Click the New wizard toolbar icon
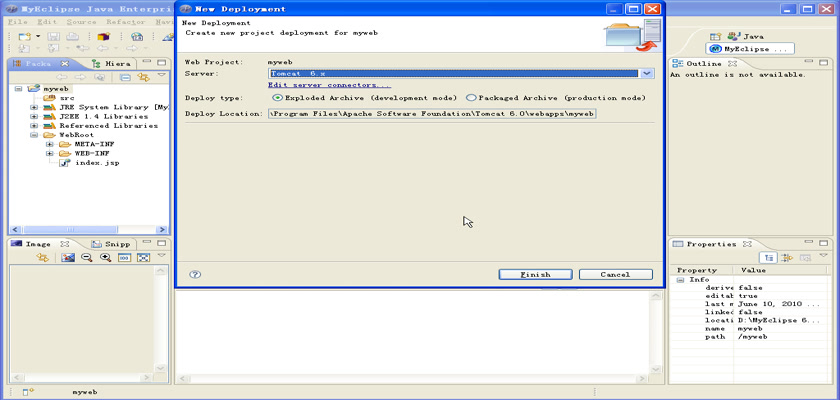The width and height of the screenshot is (840, 400). [x=25, y=36]
